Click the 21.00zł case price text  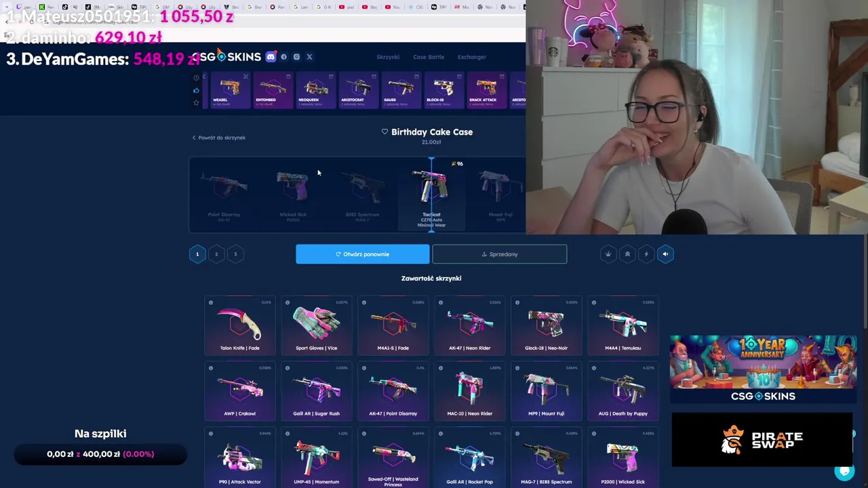point(431,142)
